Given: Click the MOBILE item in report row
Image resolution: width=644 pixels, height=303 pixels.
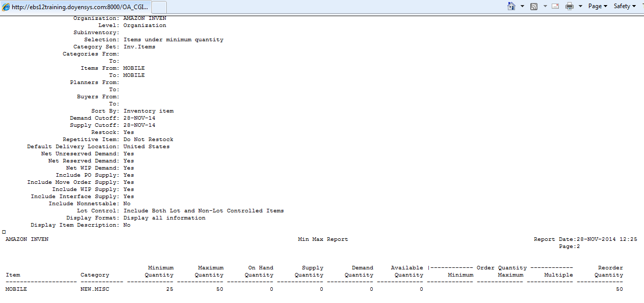Looking at the screenshot, I should (x=16, y=289).
